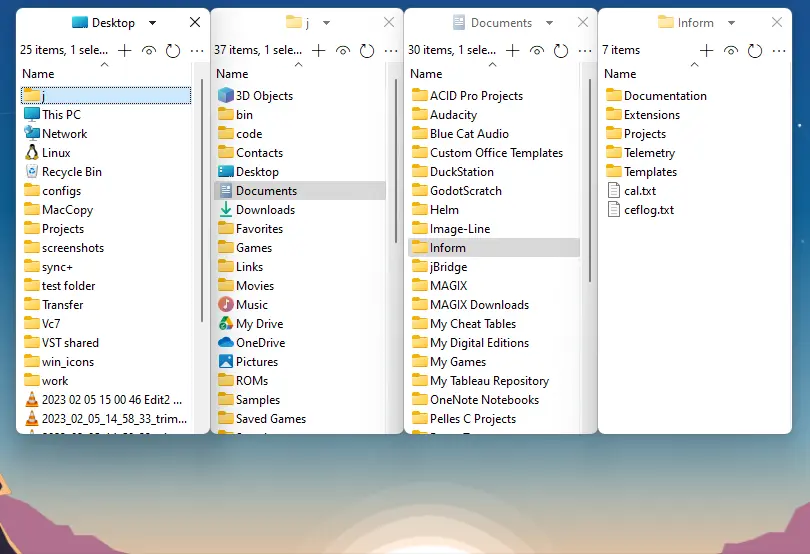This screenshot has width=810, height=554.
Task: Click refresh icon in j window
Action: pyautogui.click(x=367, y=51)
